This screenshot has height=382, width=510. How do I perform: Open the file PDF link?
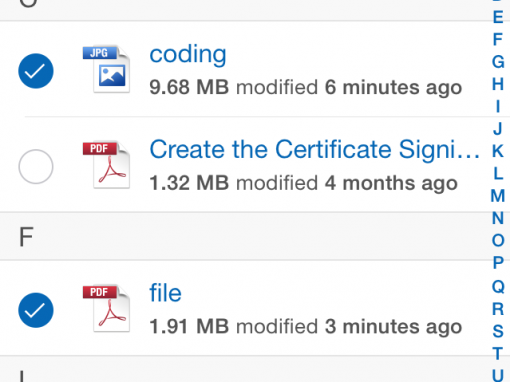[x=165, y=293]
